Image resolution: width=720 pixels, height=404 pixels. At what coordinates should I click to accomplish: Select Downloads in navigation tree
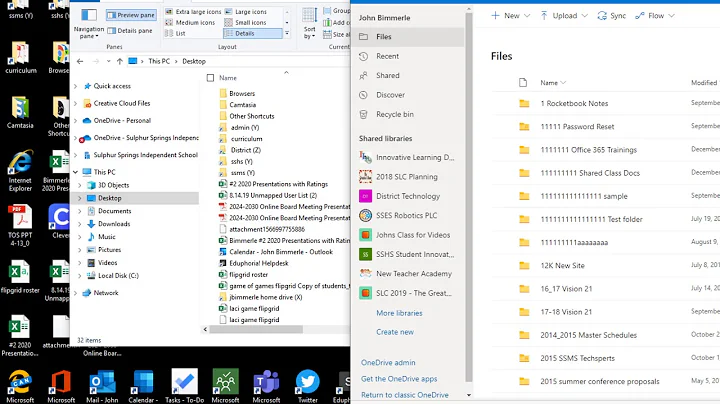tap(114, 224)
